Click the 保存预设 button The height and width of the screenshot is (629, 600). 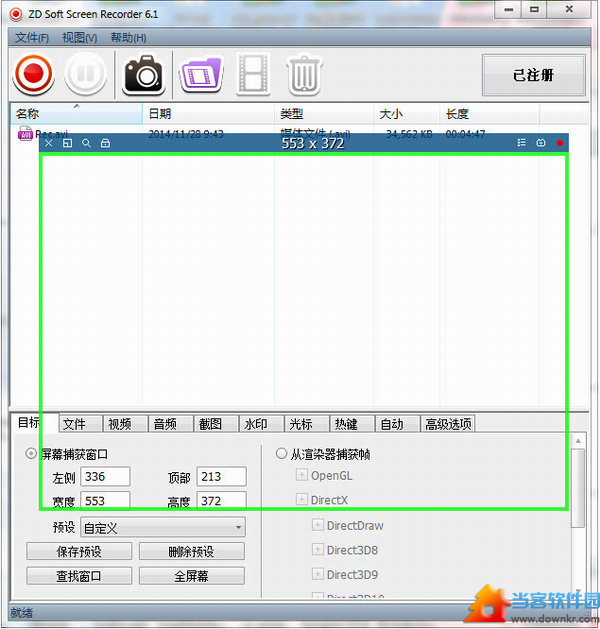79,551
